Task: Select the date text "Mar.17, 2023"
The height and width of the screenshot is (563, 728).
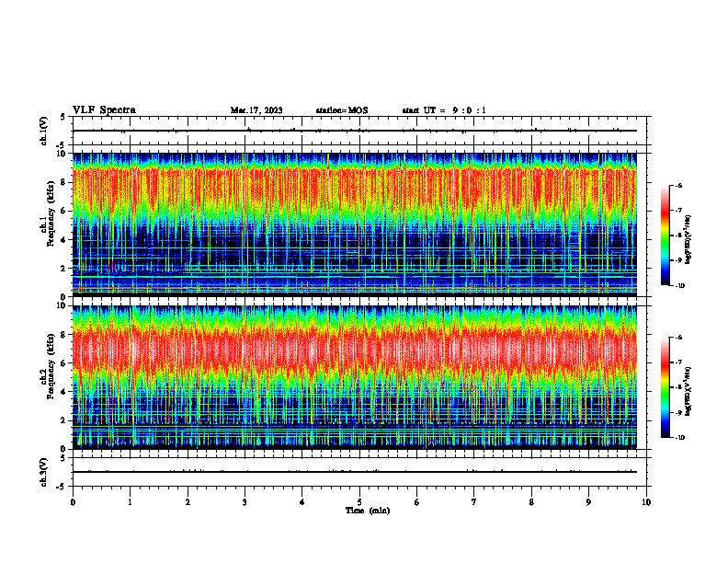Action: click(x=256, y=110)
